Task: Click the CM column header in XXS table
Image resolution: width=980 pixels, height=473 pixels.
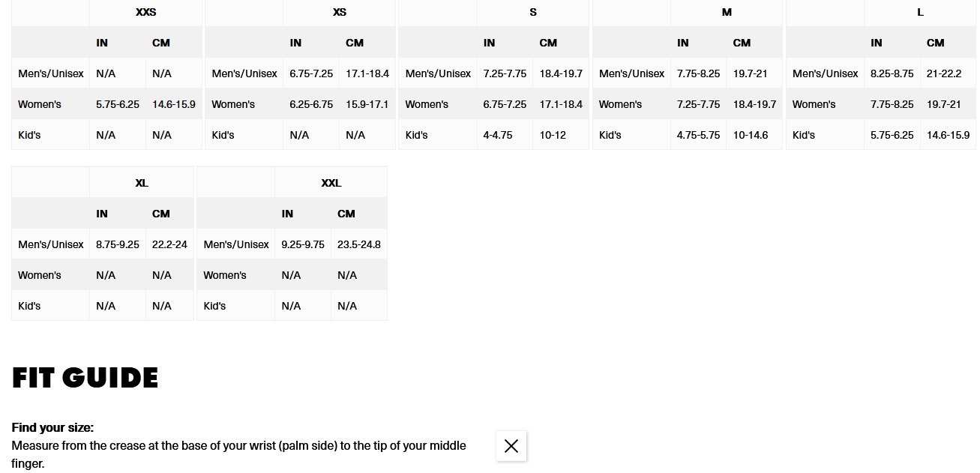Action: 161,43
